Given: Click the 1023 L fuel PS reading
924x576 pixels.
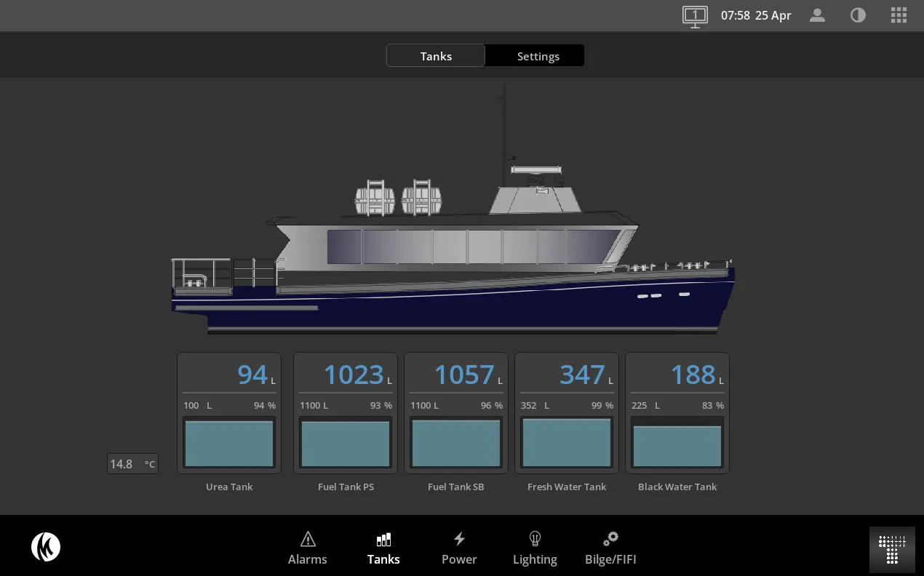Looking at the screenshot, I should (x=357, y=375).
